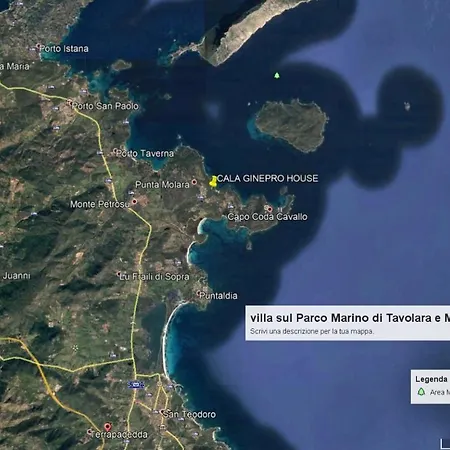Click the San Teodoro label
This screenshot has height=450, width=450.
(190, 414)
